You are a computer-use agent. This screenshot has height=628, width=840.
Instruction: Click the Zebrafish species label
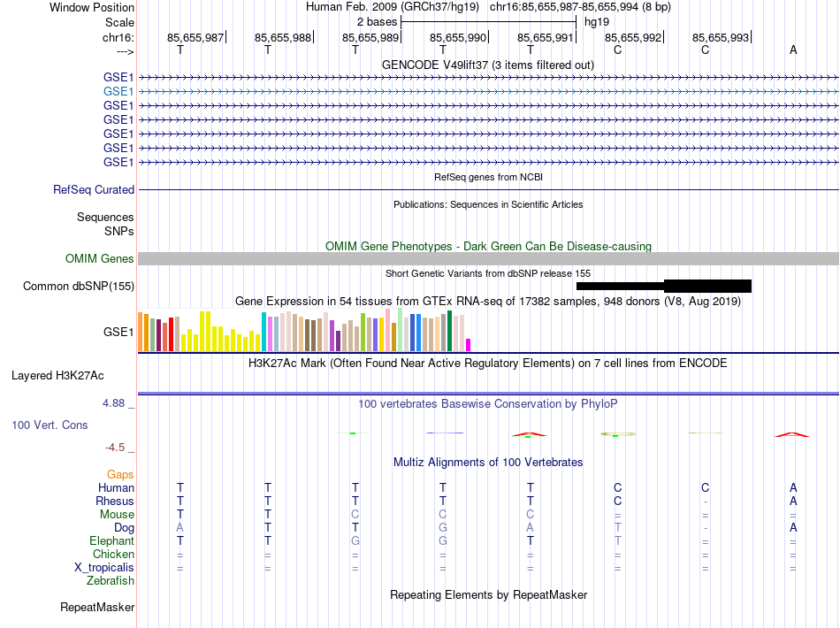111,580
